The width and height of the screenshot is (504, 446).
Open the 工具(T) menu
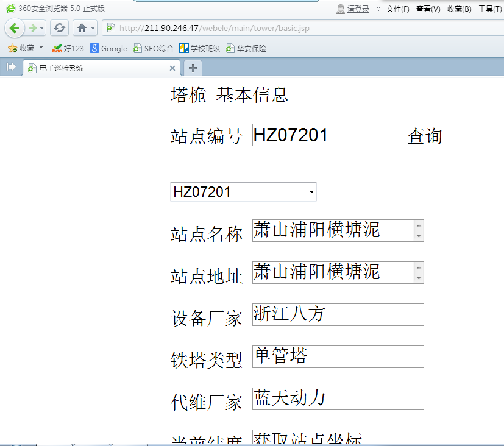point(490,9)
